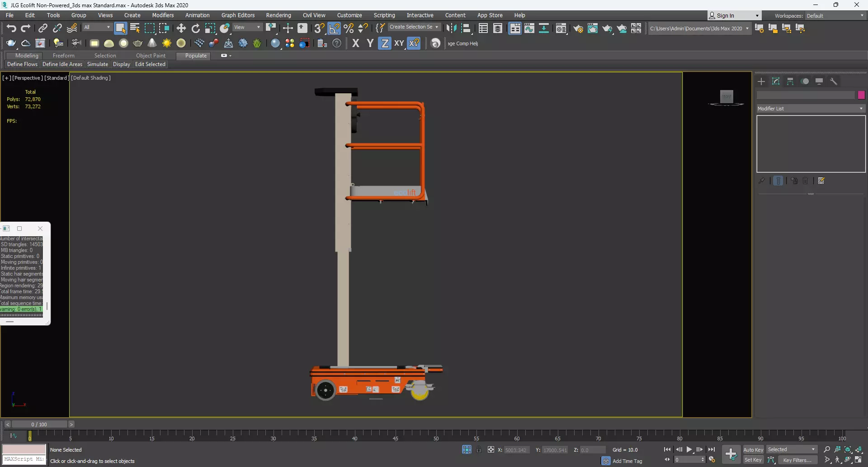Click the Select and Place tool
This screenshot has width=868, height=467.
click(x=225, y=28)
